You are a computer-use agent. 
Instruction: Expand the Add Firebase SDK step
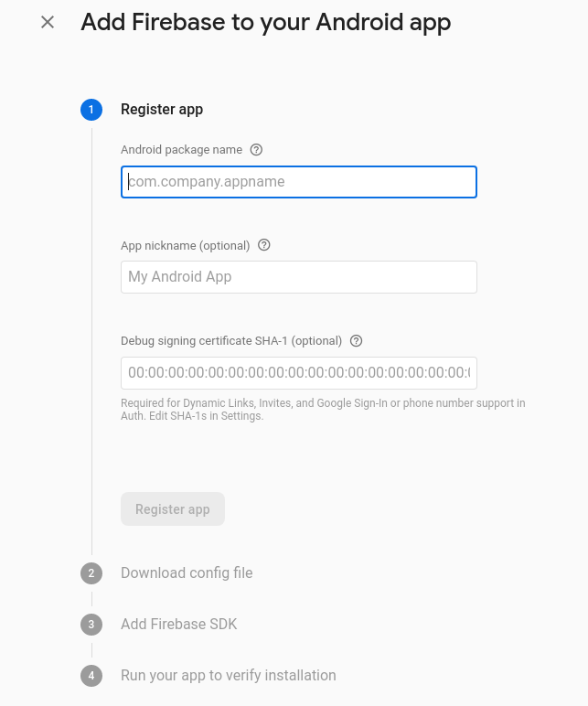tap(178, 625)
